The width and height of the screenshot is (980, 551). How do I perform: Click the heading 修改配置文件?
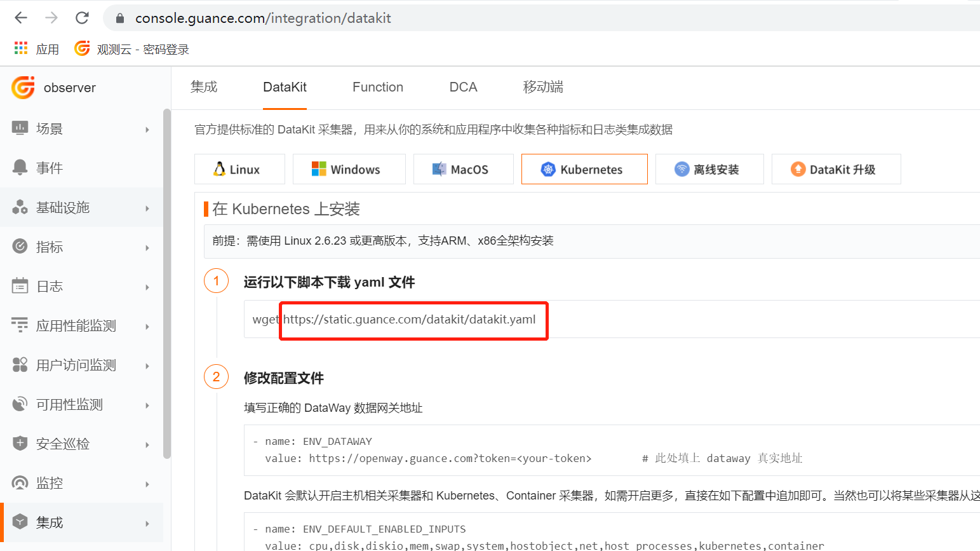[284, 378]
